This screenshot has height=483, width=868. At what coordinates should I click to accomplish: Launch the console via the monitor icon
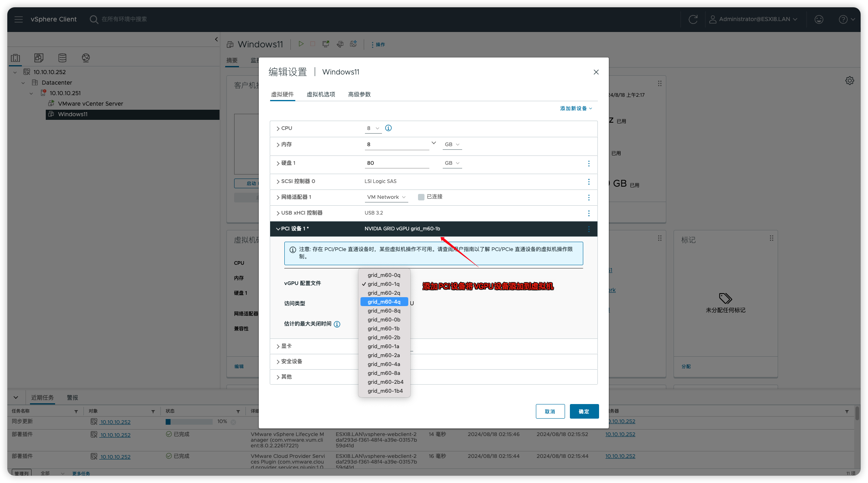point(326,44)
